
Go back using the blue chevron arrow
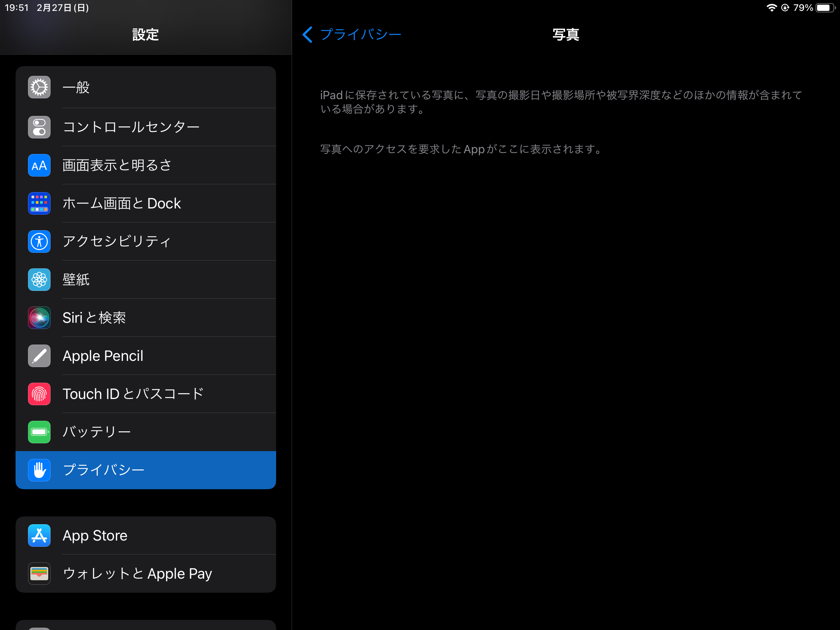[x=307, y=35]
